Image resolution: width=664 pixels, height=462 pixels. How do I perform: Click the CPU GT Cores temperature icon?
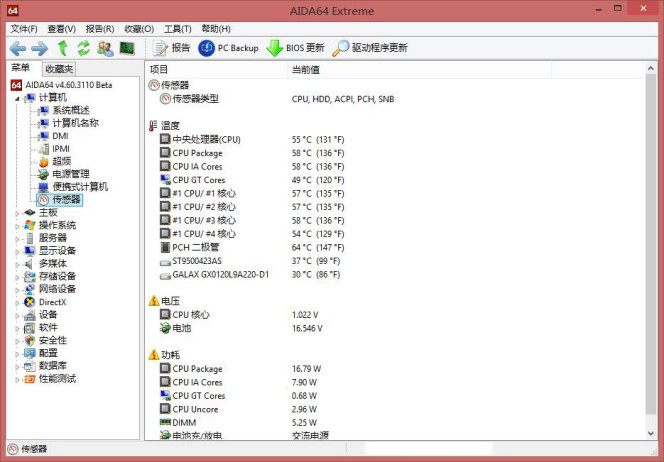165,180
